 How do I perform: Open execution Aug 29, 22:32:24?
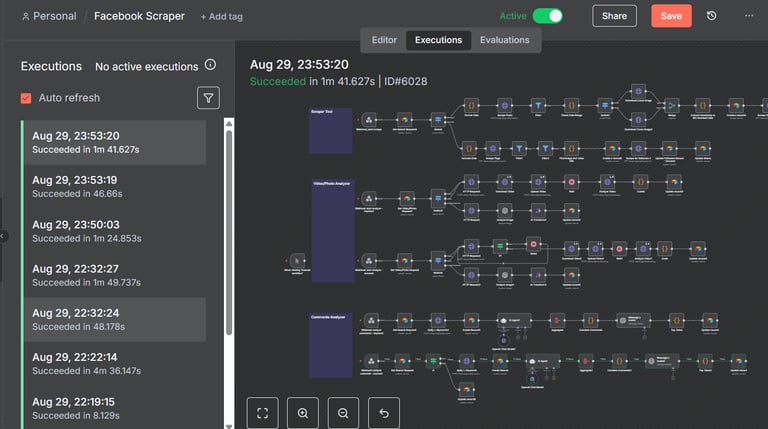point(115,319)
